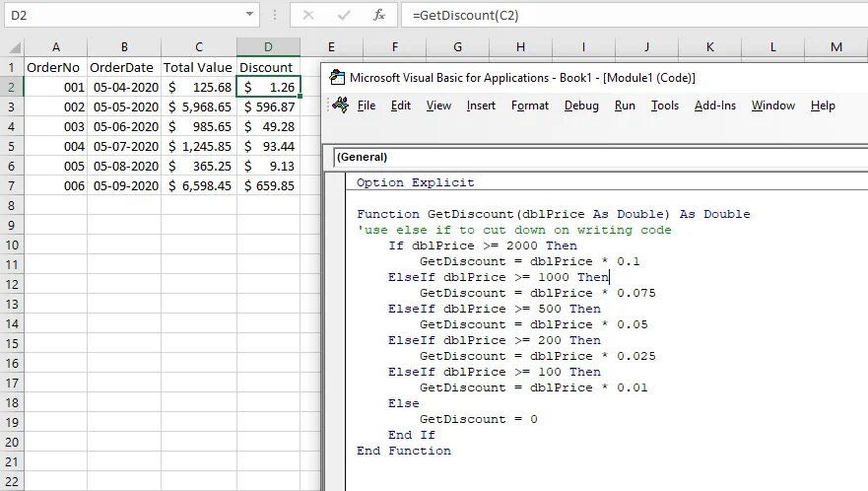The height and width of the screenshot is (491, 868).
Task: Click the OrderNo header cell
Action: [x=55, y=67]
